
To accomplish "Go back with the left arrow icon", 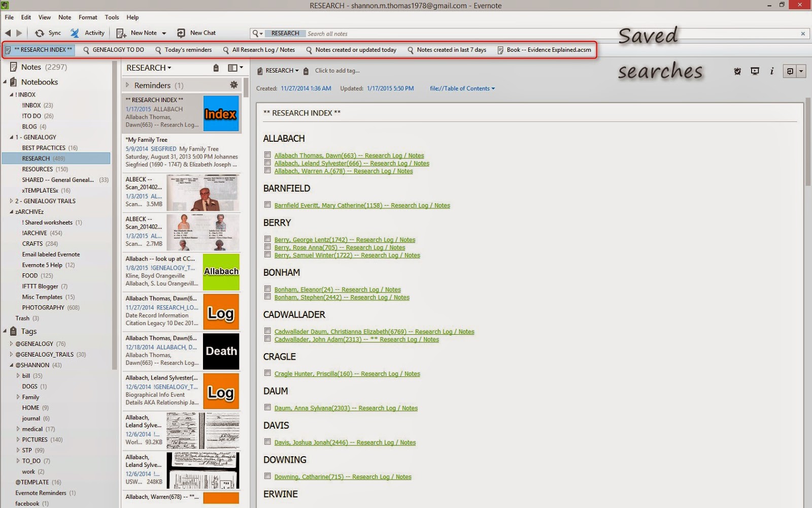I will point(8,33).
